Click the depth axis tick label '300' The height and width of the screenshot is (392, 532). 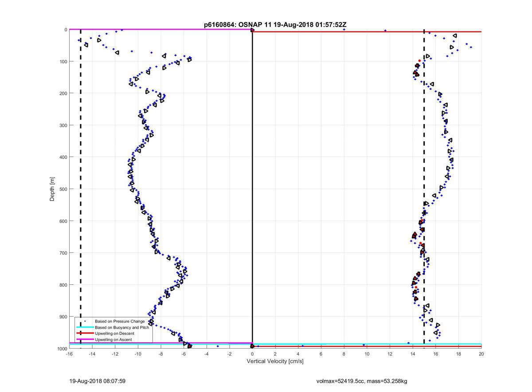click(63, 125)
